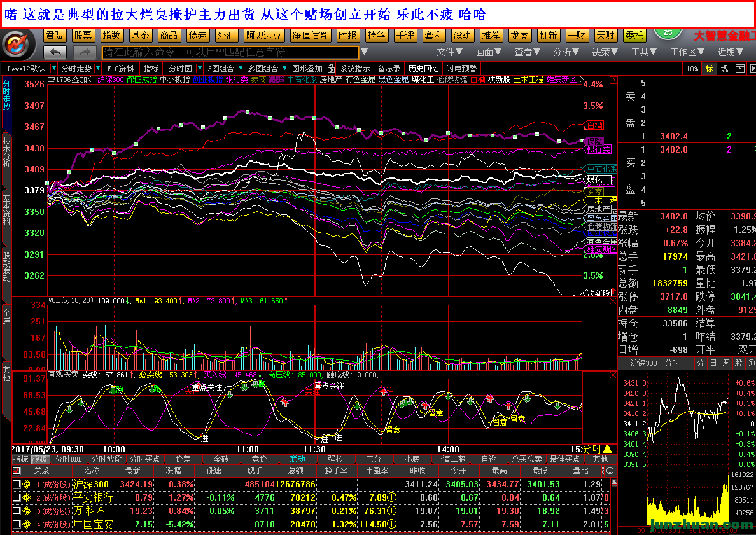Check the box for 平安银行 row
The image size is (756, 535).
tap(17, 497)
